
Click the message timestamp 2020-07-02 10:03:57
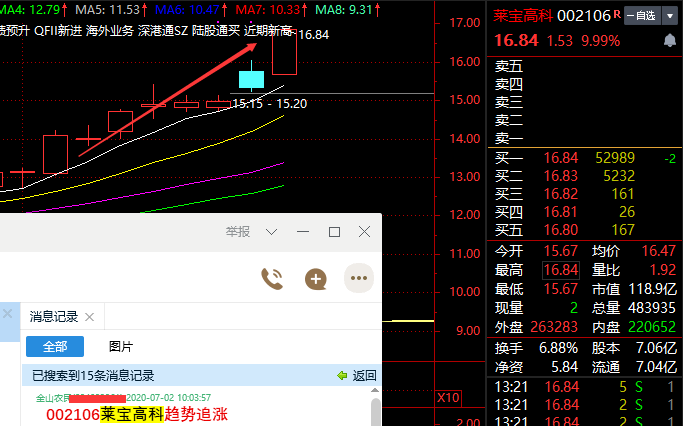[169, 398]
